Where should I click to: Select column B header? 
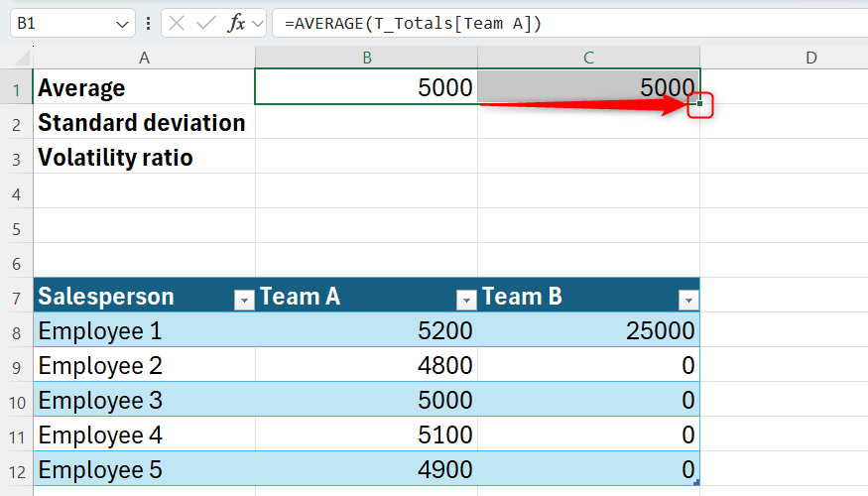[x=366, y=58]
